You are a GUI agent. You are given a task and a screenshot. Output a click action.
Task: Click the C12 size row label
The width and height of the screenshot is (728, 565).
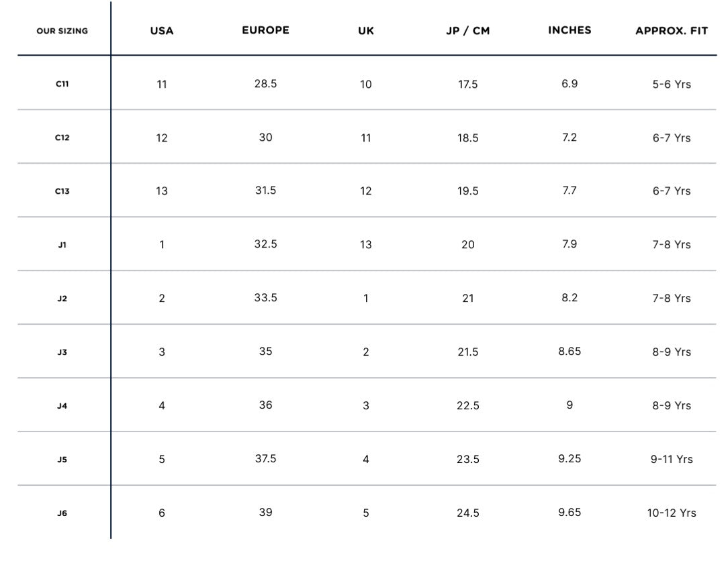click(x=62, y=138)
